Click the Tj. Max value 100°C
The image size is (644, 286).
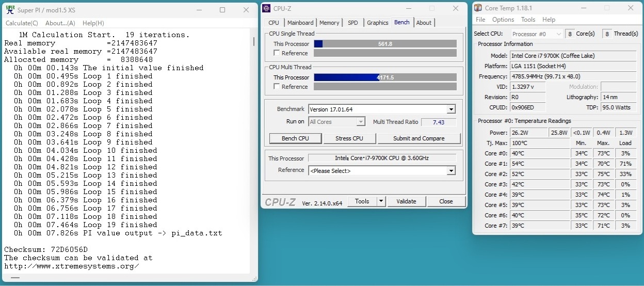pos(540,143)
